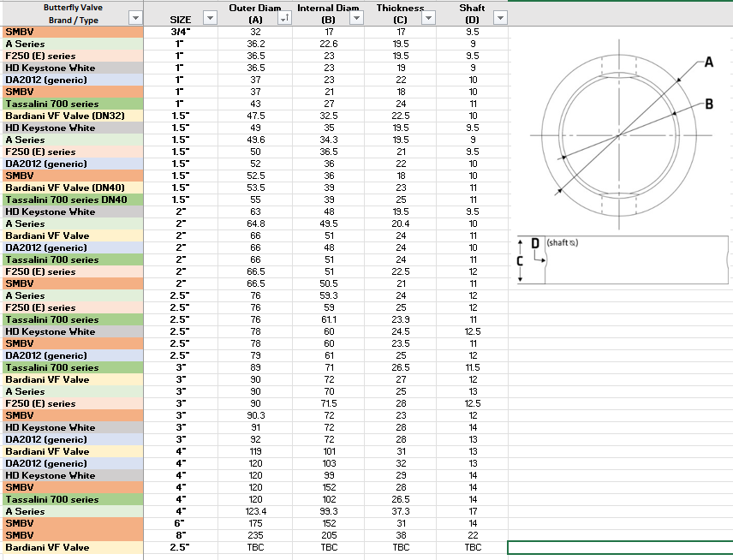Viewport: 733px width, 560px height.
Task: Select the TBC cell under Outer Diam
Action: click(255, 547)
